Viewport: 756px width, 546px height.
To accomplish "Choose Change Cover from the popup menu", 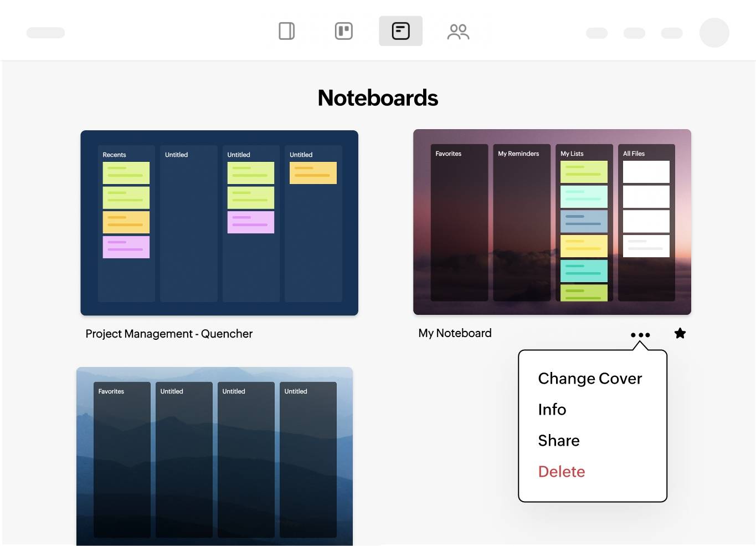I will click(590, 379).
